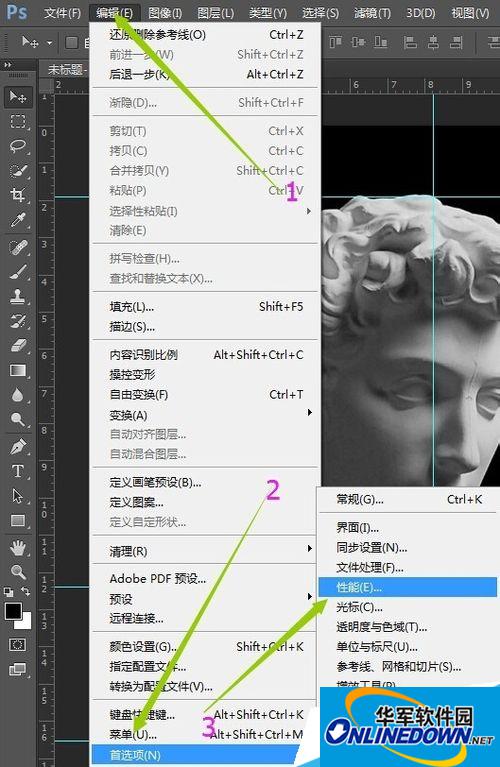
Task: Select the Path Selection tool
Action: [18, 496]
